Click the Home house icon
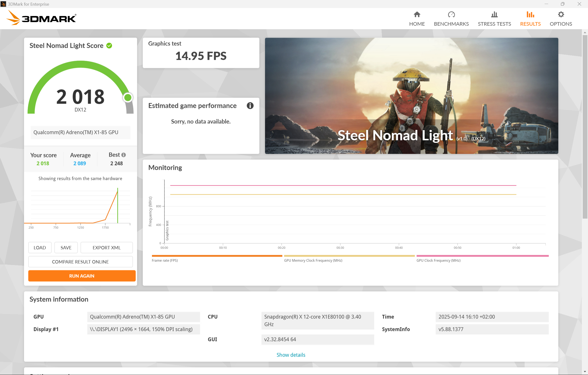588x375 pixels. tap(417, 15)
